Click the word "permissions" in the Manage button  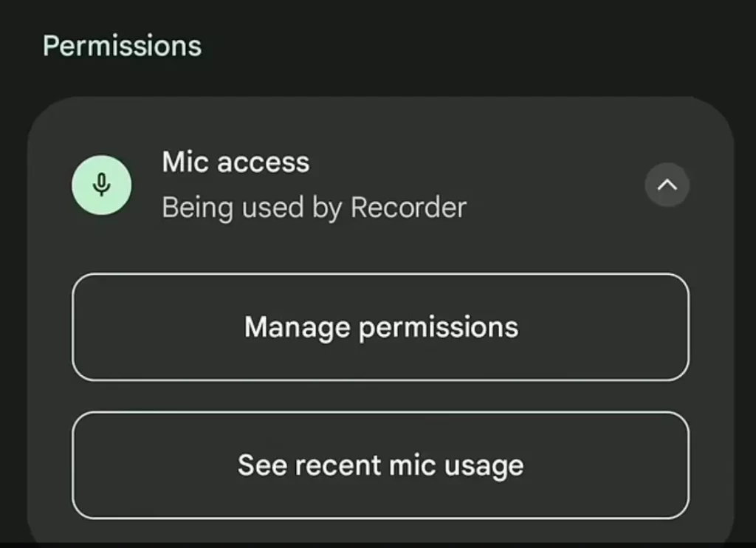tap(439, 329)
